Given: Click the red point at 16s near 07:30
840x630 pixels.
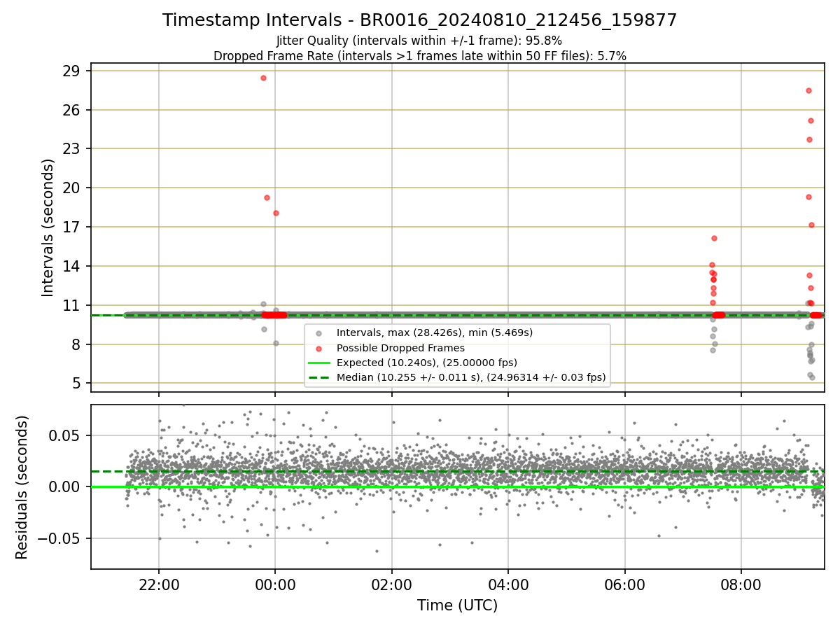Looking at the screenshot, I should tap(714, 238).
